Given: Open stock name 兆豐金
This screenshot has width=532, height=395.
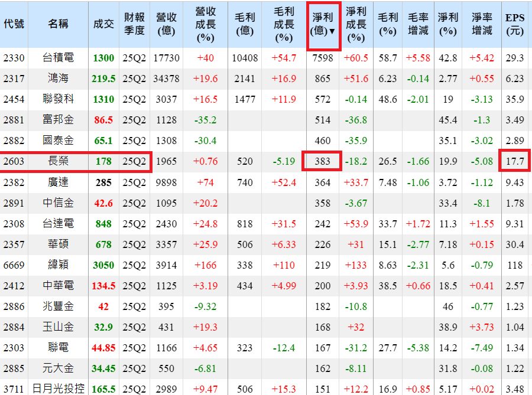Looking at the screenshot, I should (58, 306).
